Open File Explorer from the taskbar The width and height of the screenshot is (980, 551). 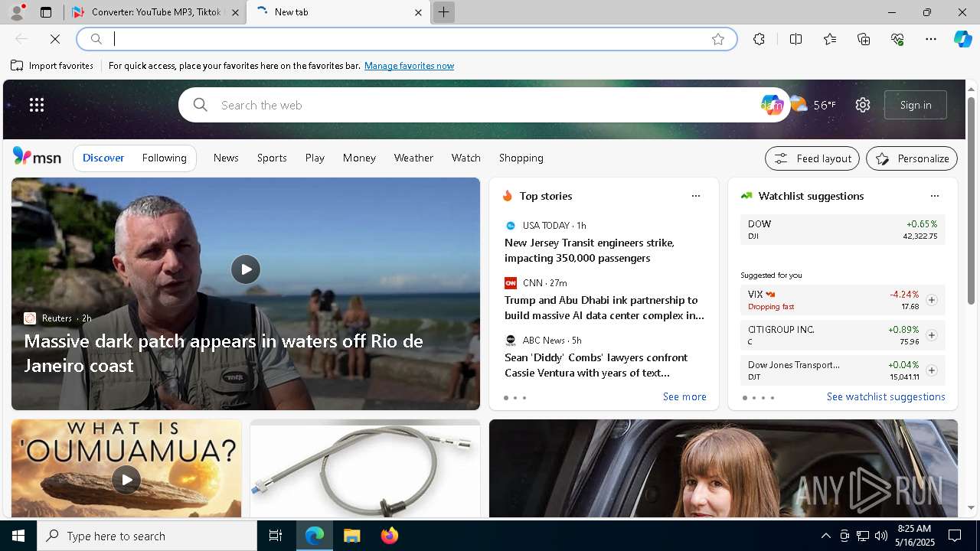352,536
